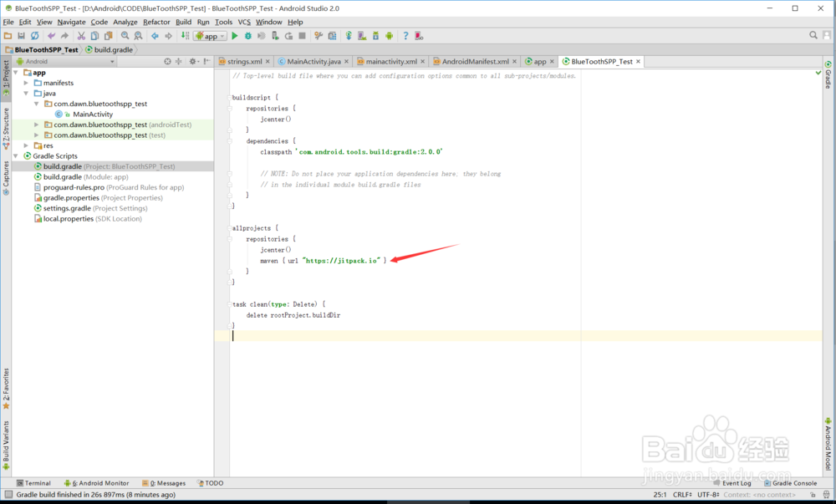Click the Paste clipboard icon
836x504 pixels.
pyautogui.click(x=108, y=36)
